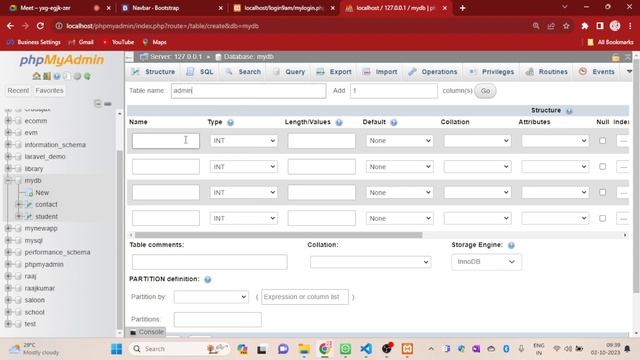Open the Storage Engine InnoDB dropdown
Screen dimensions: 640x360
pos(486,262)
